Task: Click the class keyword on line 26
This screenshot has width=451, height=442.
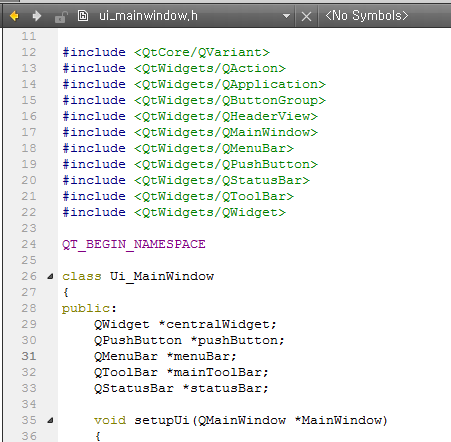Action: pyautogui.click(x=82, y=276)
